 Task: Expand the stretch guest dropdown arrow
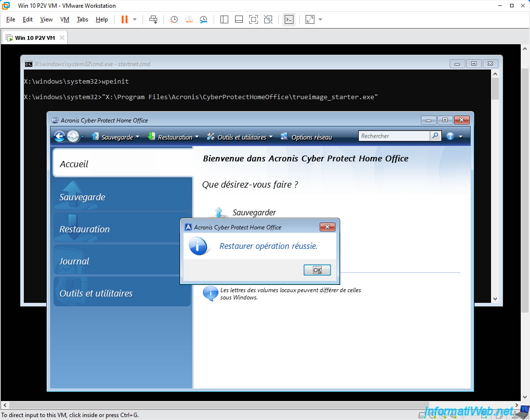point(320,19)
